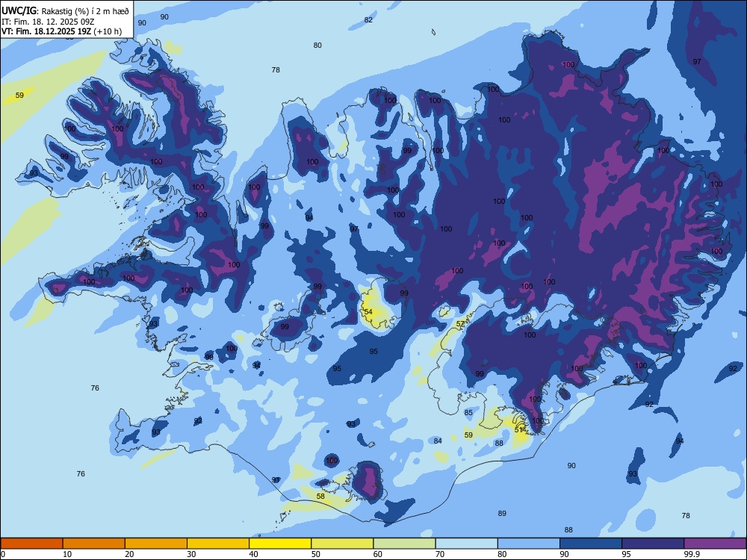Viewport: 747px width, 560px height.
Task: Click the '89' humidity value over the sea
Action: pos(502,514)
